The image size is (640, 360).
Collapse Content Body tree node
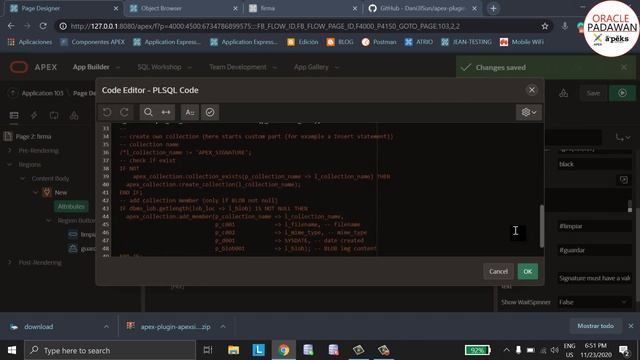coord(23,178)
